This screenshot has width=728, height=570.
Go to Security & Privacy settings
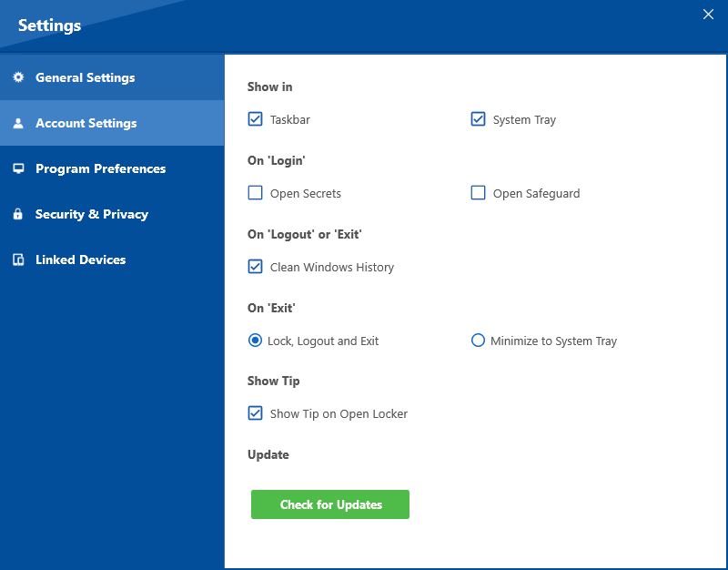tap(91, 214)
